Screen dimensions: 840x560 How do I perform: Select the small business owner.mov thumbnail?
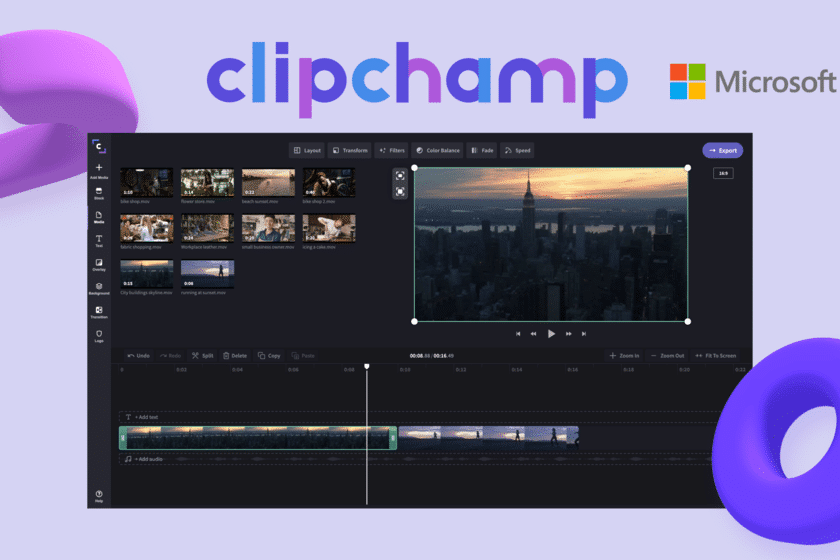[x=268, y=228]
